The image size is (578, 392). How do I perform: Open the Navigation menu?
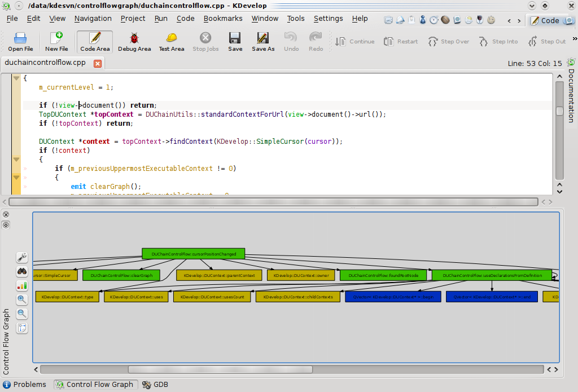[93, 18]
